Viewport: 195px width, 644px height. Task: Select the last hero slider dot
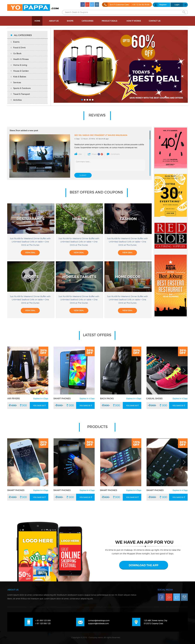[93, 100]
